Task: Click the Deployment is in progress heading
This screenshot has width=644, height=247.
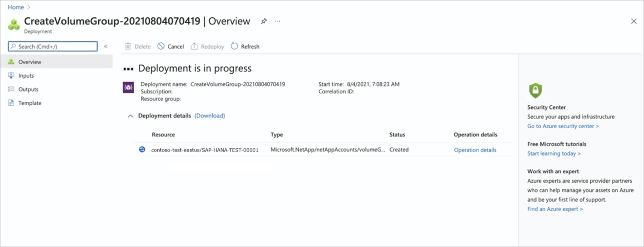Action: (x=195, y=68)
